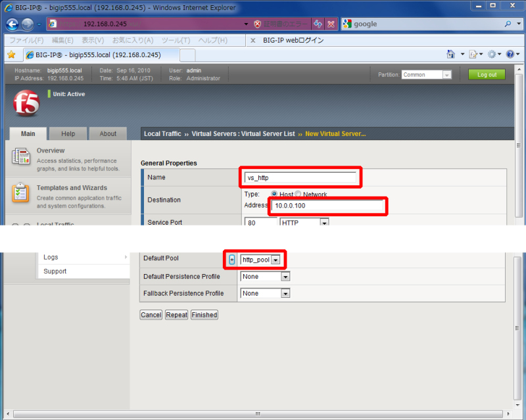Switch to the About tab
Viewport: 526px width, 420px height.
(x=108, y=133)
